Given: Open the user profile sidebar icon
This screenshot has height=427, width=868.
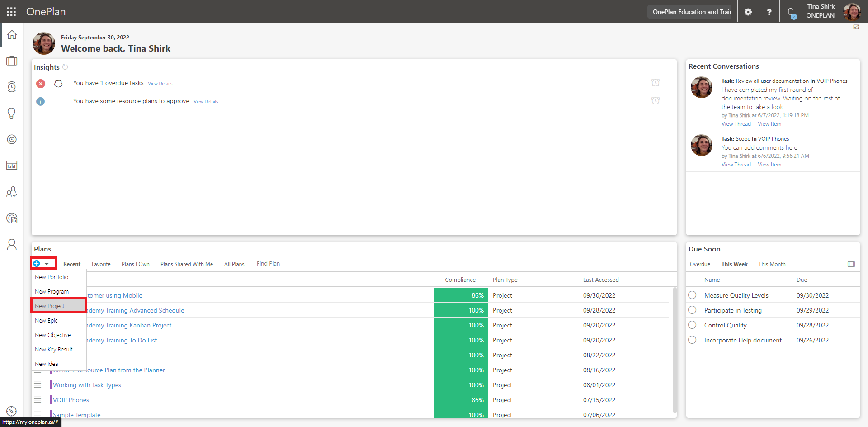Looking at the screenshot, I should 12,244.
